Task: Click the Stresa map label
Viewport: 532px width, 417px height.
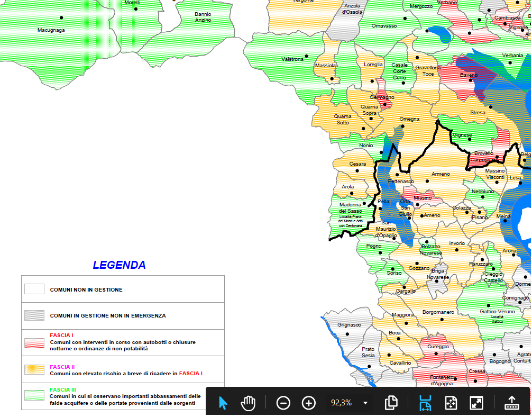Action: (x=478, y=112)
